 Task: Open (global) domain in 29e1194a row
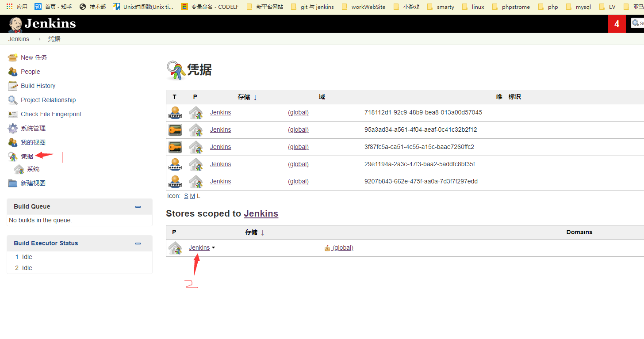click(298, 164)
